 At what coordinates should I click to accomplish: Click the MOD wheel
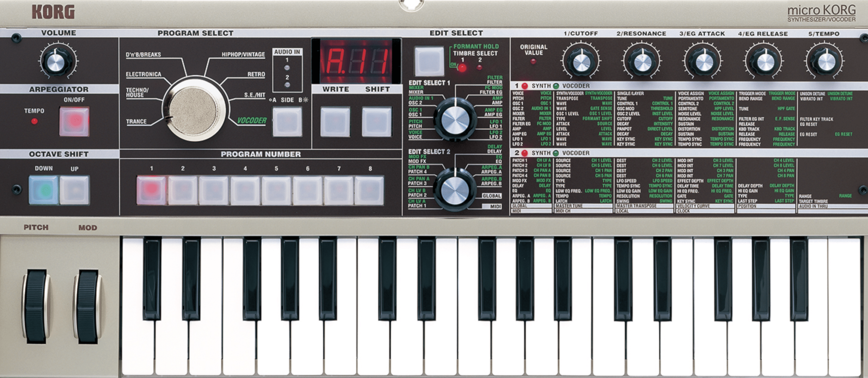(88, 307)
